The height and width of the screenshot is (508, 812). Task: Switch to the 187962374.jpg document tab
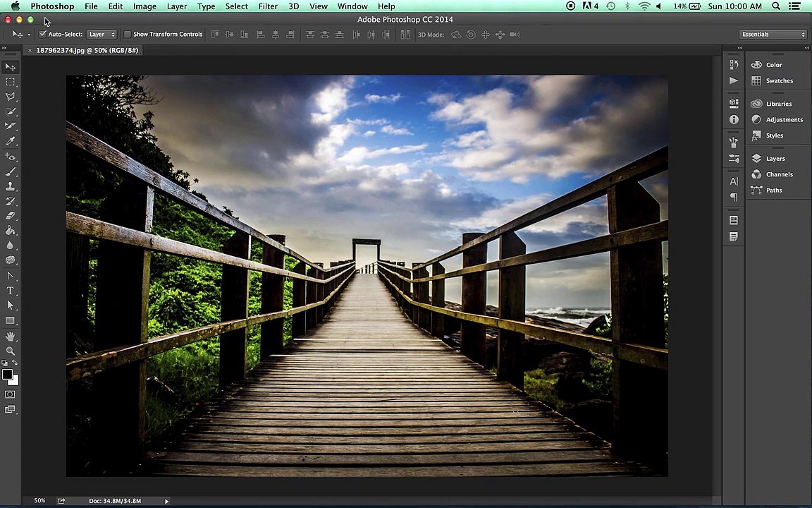click(x=87, y=50)
